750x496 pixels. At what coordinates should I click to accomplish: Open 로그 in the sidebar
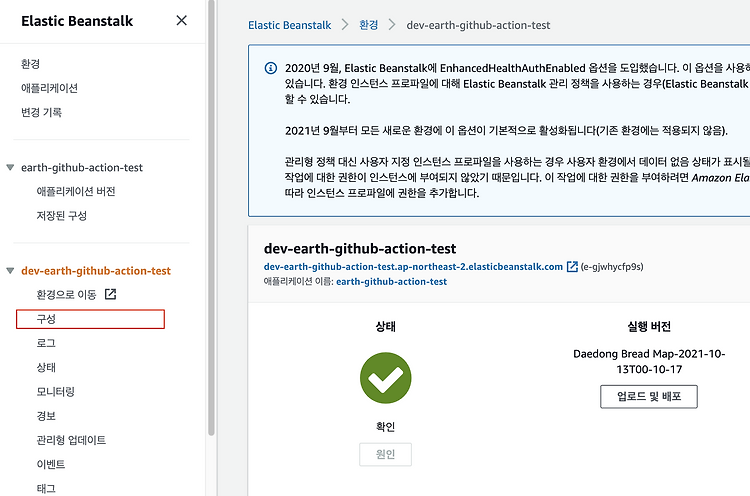coord(46,343)
